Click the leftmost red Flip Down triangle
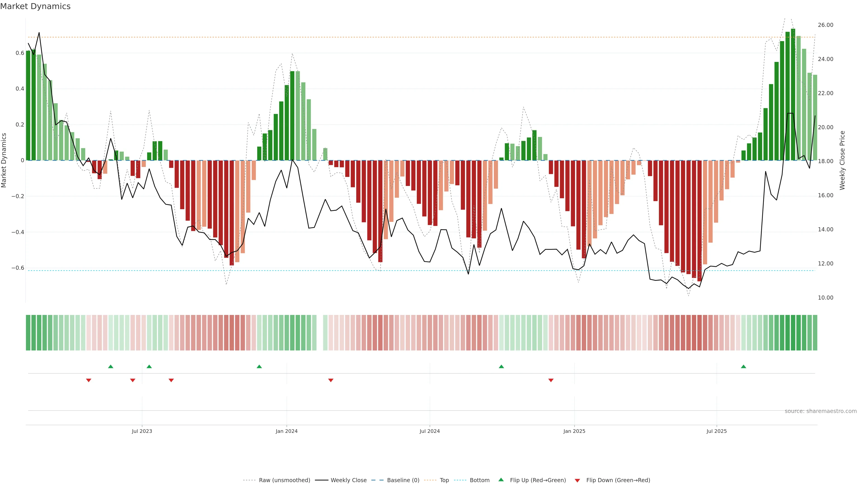868x488 pixels. point(89,380)
